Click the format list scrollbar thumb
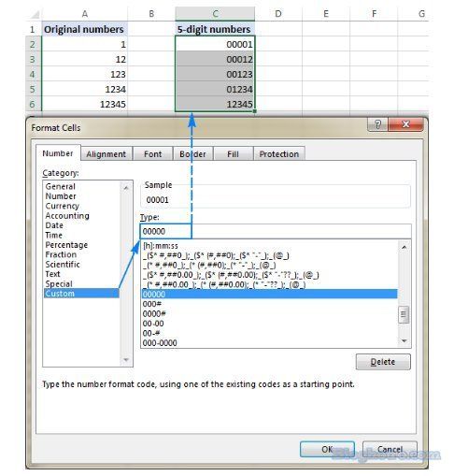 click(x=404, y=314)
